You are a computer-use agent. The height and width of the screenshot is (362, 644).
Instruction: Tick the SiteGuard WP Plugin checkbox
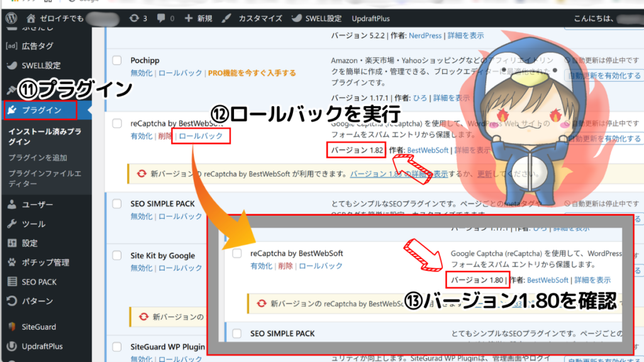(x=117, y=347)
